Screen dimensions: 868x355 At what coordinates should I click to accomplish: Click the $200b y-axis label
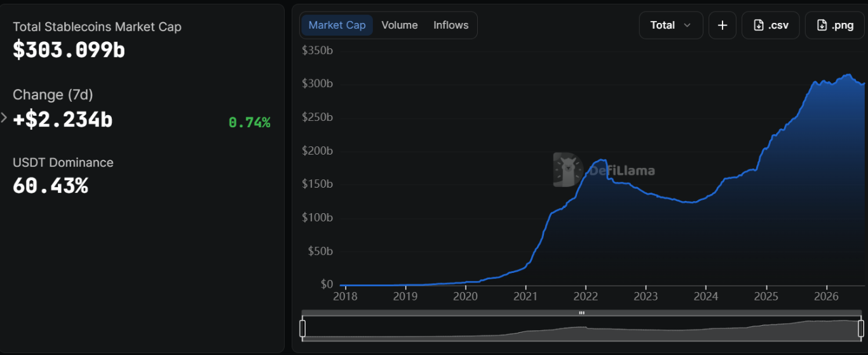317,151
